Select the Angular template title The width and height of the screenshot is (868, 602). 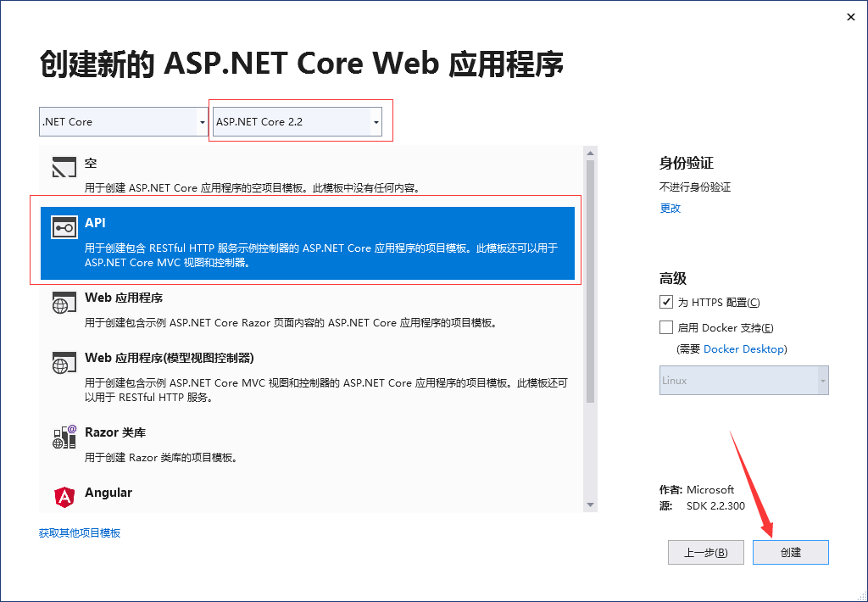pos(108,493)
